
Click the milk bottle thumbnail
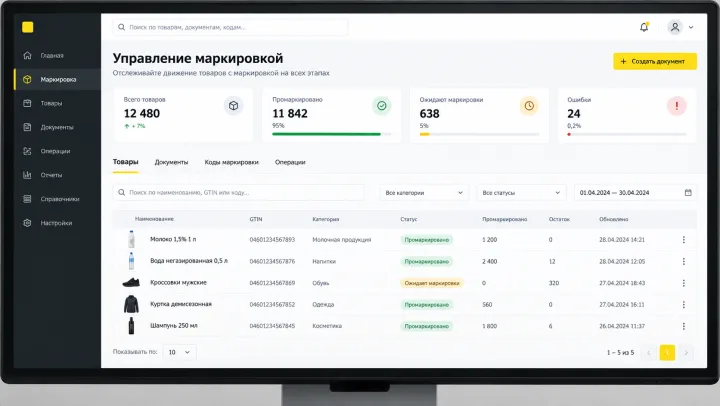(131, 239)
